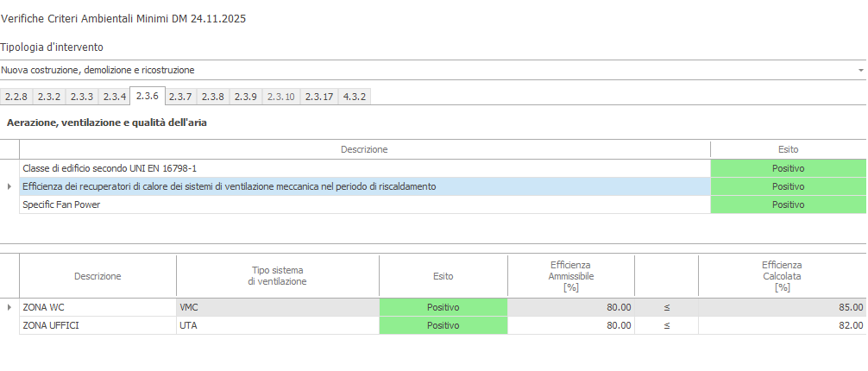Select the 2.3.9 tab
This screenshot has width=868, height=371.
[x=246, y=97]
